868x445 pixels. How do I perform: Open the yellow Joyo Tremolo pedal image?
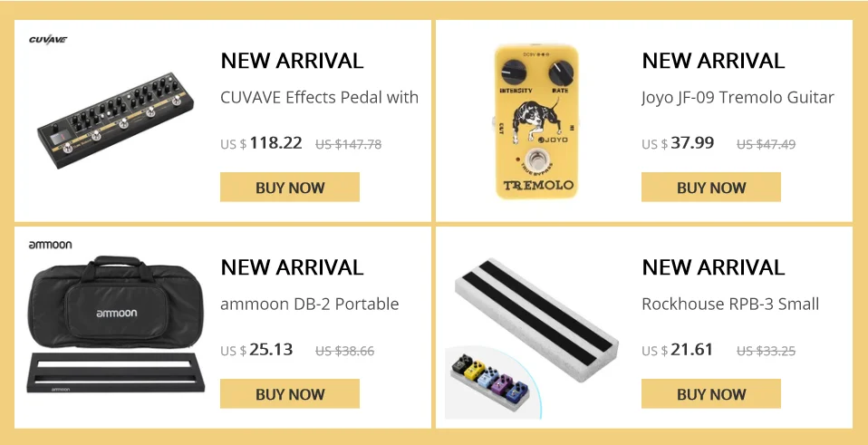[x=535, y=121]
